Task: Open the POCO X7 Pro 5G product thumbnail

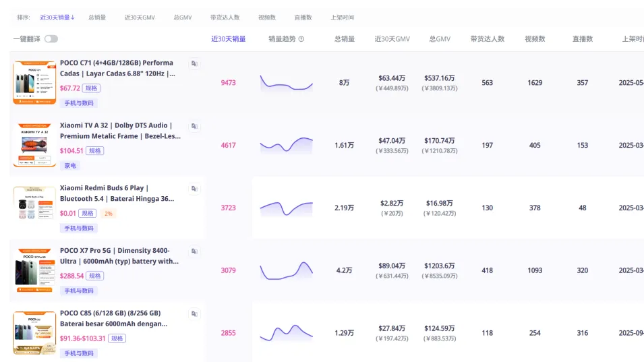Action: pyautogui.click(x=34, y=270)
